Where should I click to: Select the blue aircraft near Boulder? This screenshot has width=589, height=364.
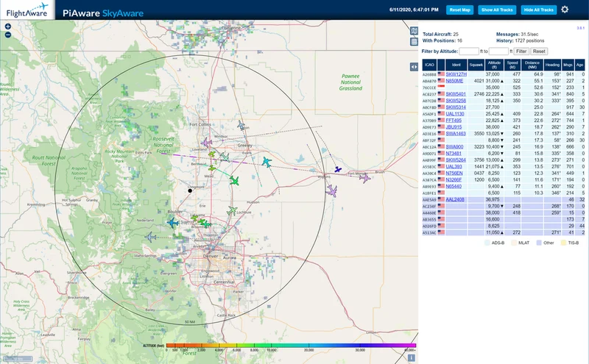[x=172, y=223]
